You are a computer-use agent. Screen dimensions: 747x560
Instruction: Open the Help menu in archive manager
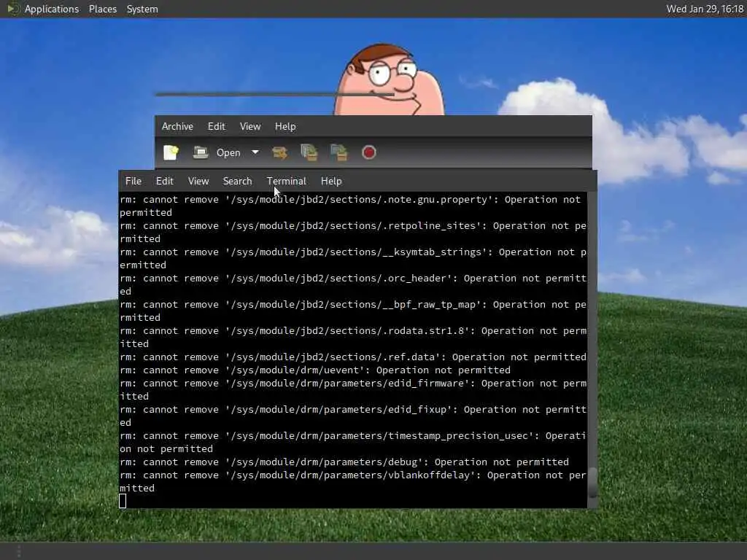tap(285, 126)
